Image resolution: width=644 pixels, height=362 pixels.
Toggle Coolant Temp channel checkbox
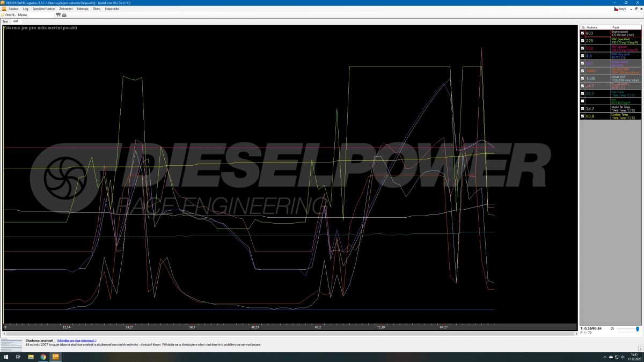coord(583,116)
